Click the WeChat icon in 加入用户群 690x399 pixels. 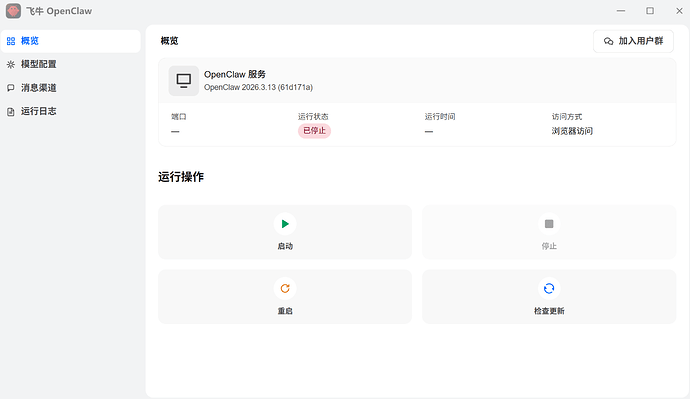click(x=609, y=41)
